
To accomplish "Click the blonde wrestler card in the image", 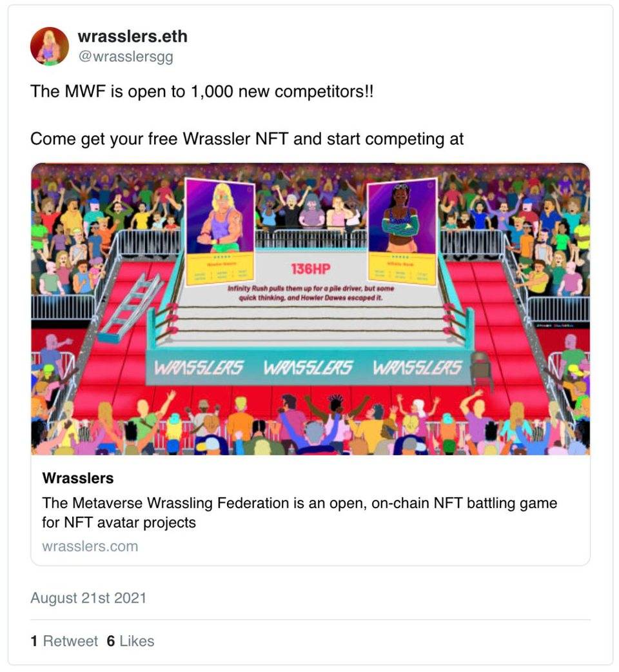I will click(x=220, y=232).
